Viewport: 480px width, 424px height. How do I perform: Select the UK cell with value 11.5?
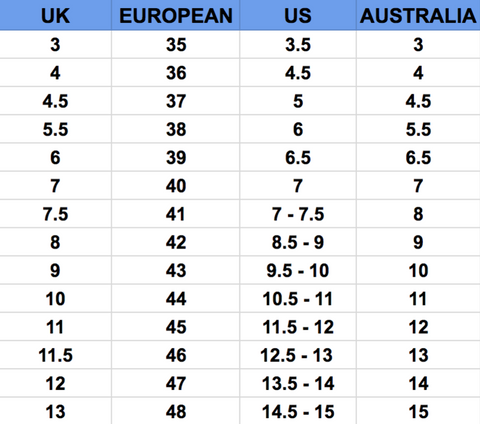click(x=55, y=355)
